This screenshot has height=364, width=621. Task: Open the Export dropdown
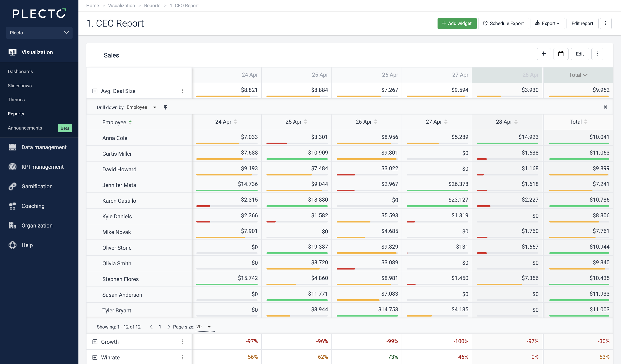click(x=548, y=23)
